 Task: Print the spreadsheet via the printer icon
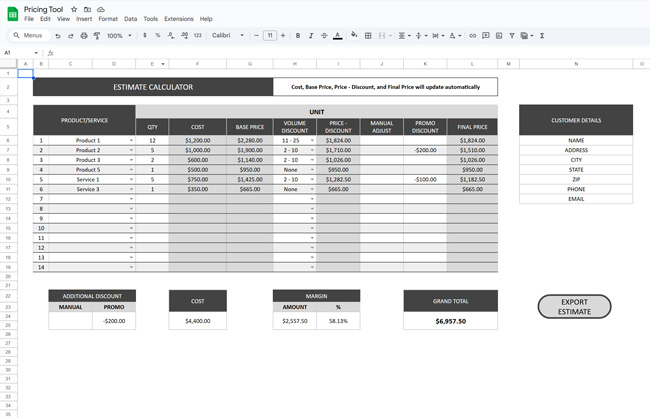click(x=84, y=36)
